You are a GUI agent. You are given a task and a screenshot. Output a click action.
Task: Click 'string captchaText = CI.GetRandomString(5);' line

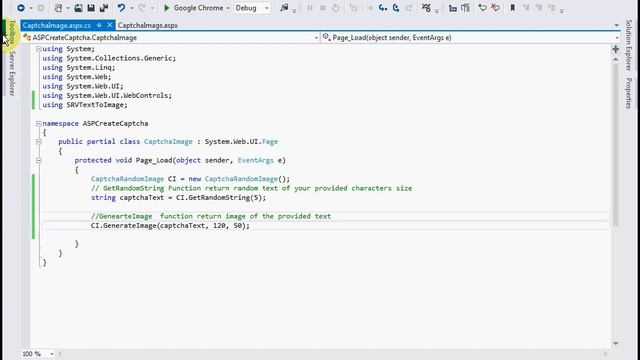(x=178, y=198)
